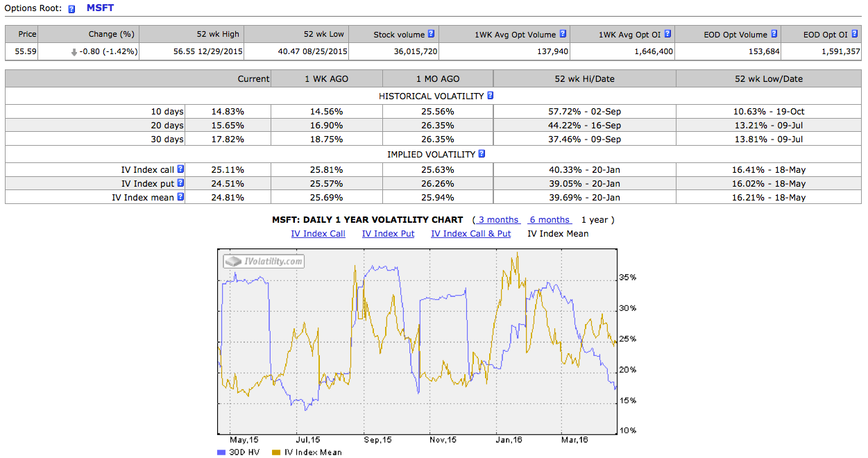Show the IV Index Put chart
This screenshot has height=458, width=868.
pos(389,234)
